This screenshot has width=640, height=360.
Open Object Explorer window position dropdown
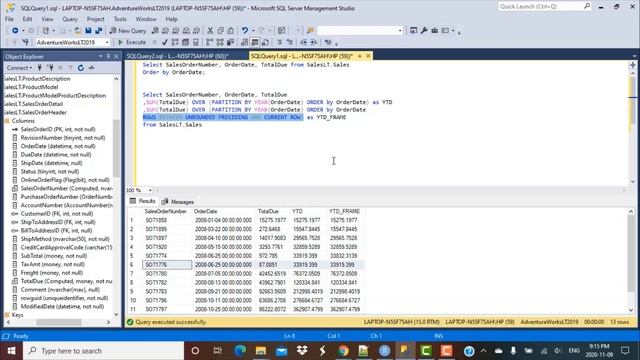(x=100, y=56)
